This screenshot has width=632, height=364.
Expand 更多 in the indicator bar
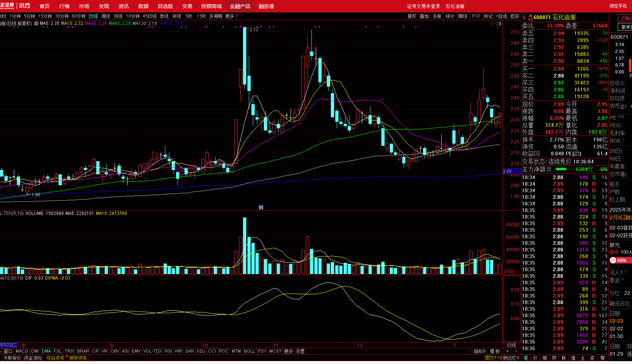[288, 351]
